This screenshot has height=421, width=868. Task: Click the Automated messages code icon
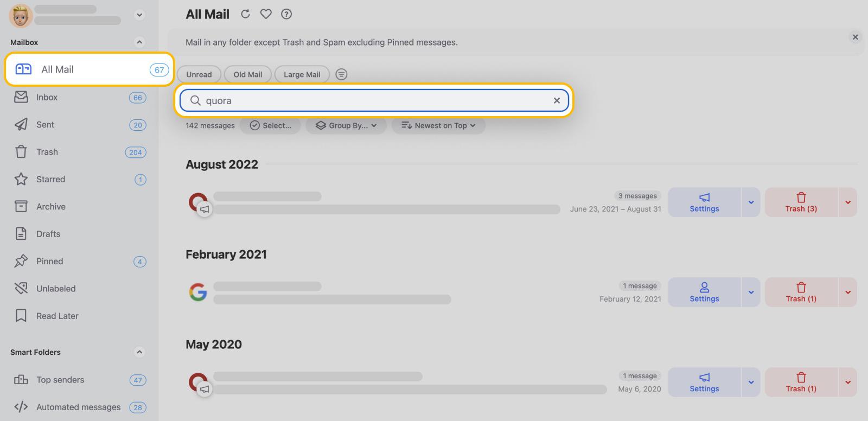[x=21, y=407]
